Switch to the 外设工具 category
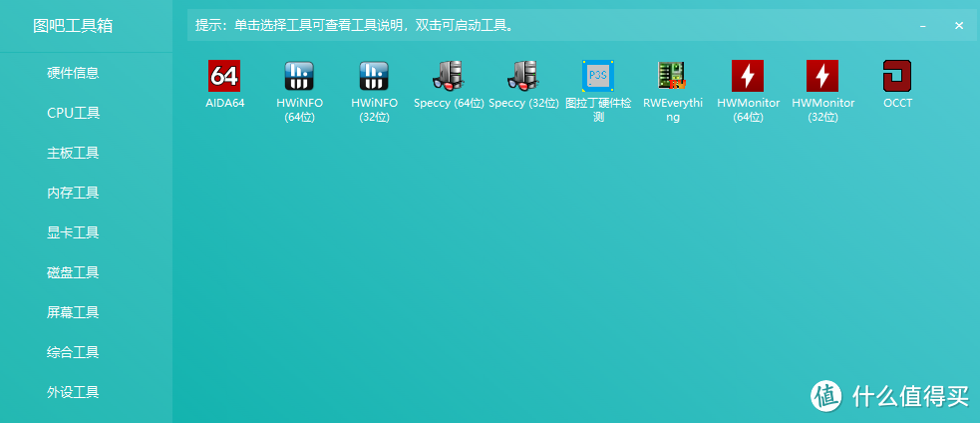Viewport: 980px width, 423px height. tap(73, 392)
